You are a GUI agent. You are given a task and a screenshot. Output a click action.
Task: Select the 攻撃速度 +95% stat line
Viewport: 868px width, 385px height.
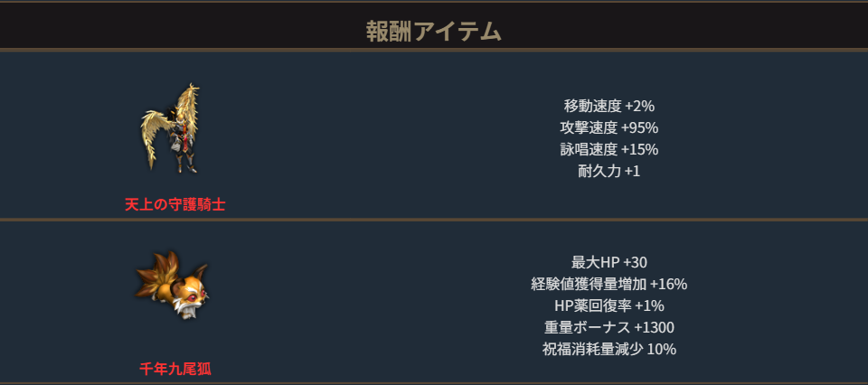point(609,127)
